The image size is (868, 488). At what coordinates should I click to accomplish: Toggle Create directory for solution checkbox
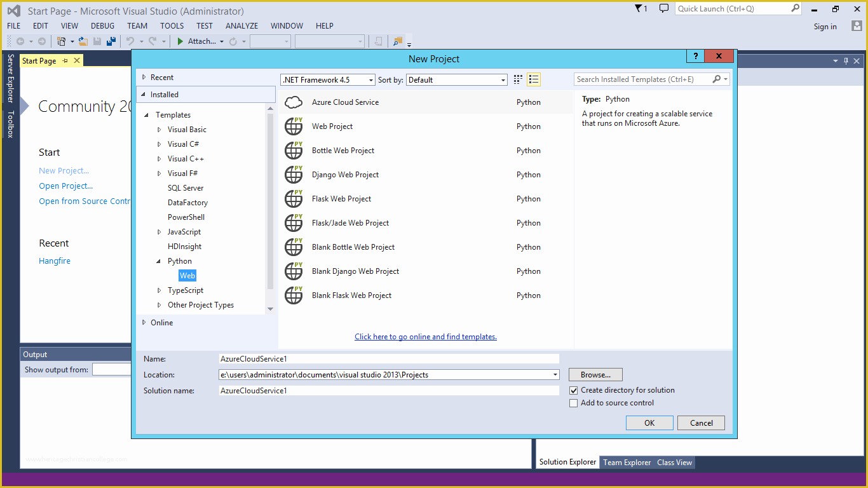(x=574, y=390)
